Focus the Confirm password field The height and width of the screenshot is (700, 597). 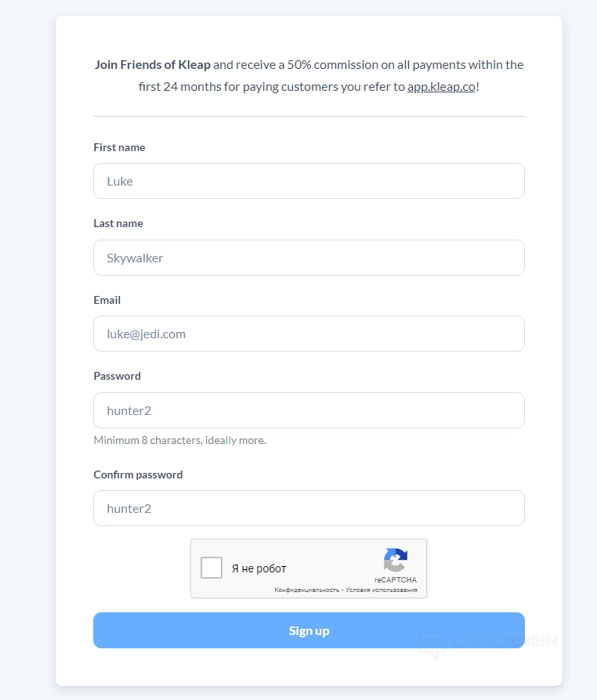[309, 508]
